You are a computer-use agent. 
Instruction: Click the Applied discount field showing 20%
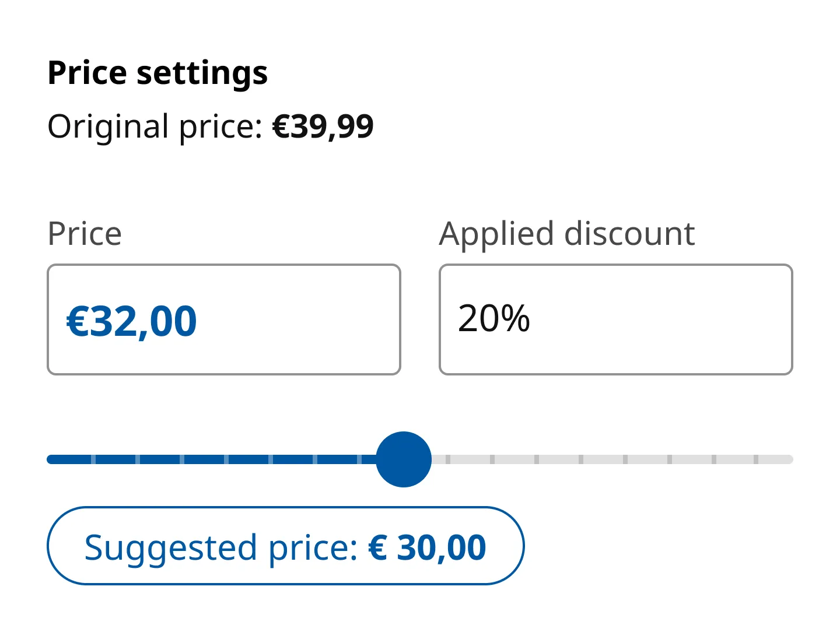(x=615, y=319)
